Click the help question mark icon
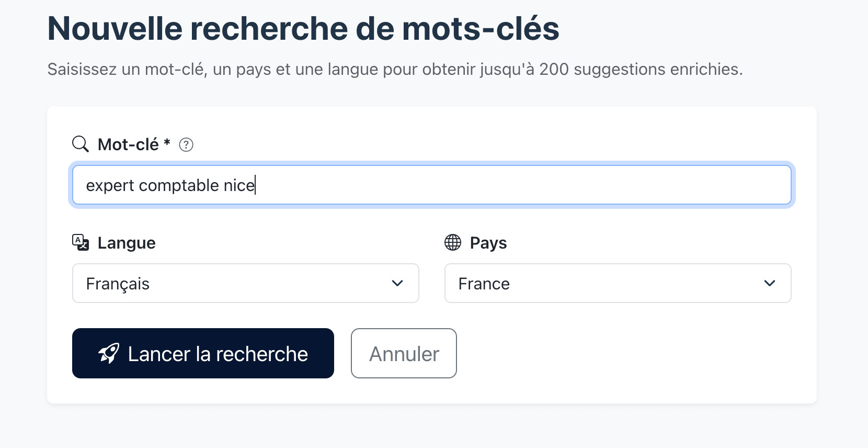 186,144
